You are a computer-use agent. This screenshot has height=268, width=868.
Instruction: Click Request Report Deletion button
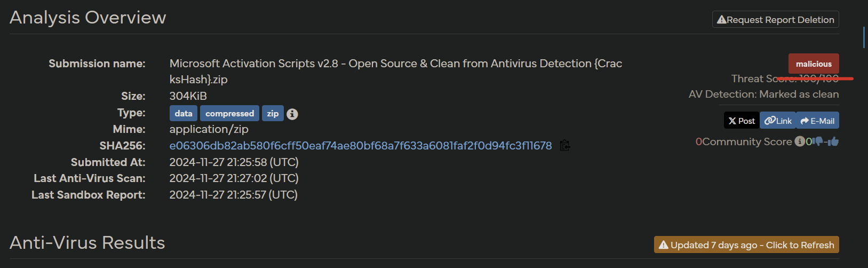click(775, 20)
